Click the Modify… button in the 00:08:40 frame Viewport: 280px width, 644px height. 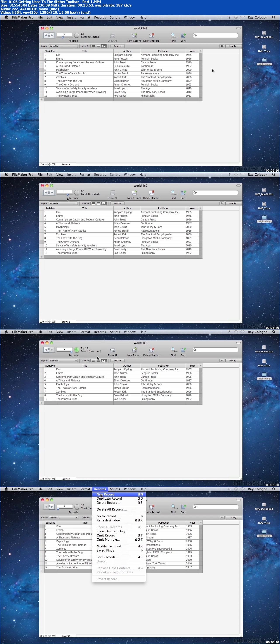[x=234, y=518]
